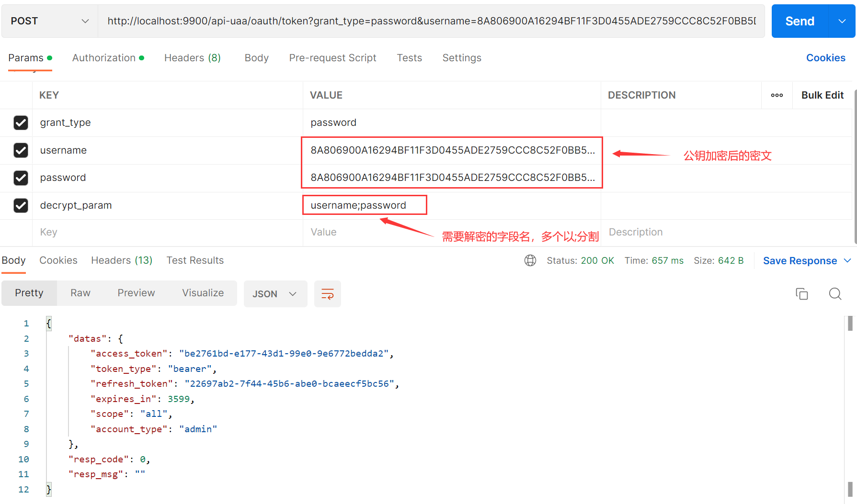Click the decrypt_param key cell
Viewport: 857px width, 504px height.
coord(168,205)
